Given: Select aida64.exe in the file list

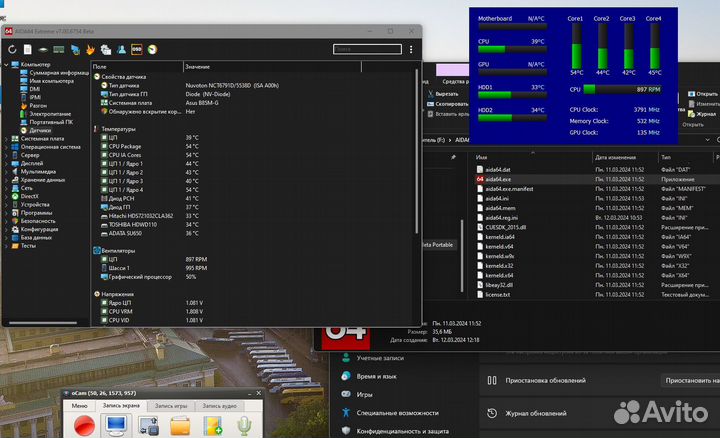Looking at the screenshot, I should coord(498,179).
